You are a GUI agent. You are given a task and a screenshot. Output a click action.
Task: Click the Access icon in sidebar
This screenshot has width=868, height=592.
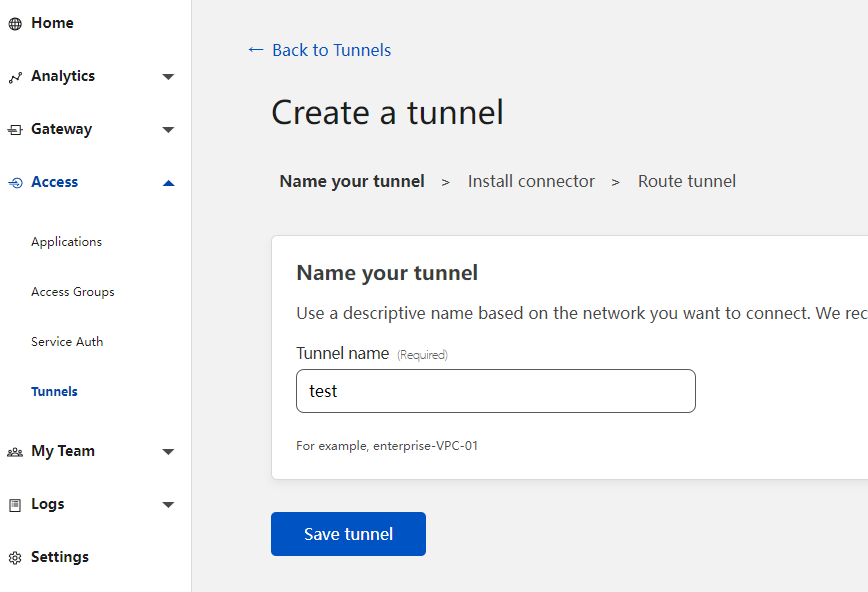pyautogui.click(x=15, y=183)
